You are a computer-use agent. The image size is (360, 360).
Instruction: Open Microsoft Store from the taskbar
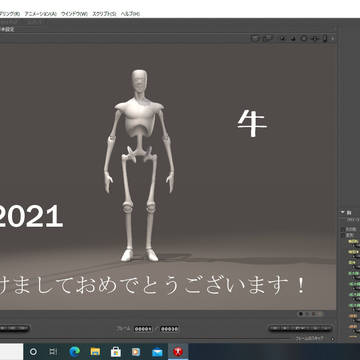click(x=116, y=352)
